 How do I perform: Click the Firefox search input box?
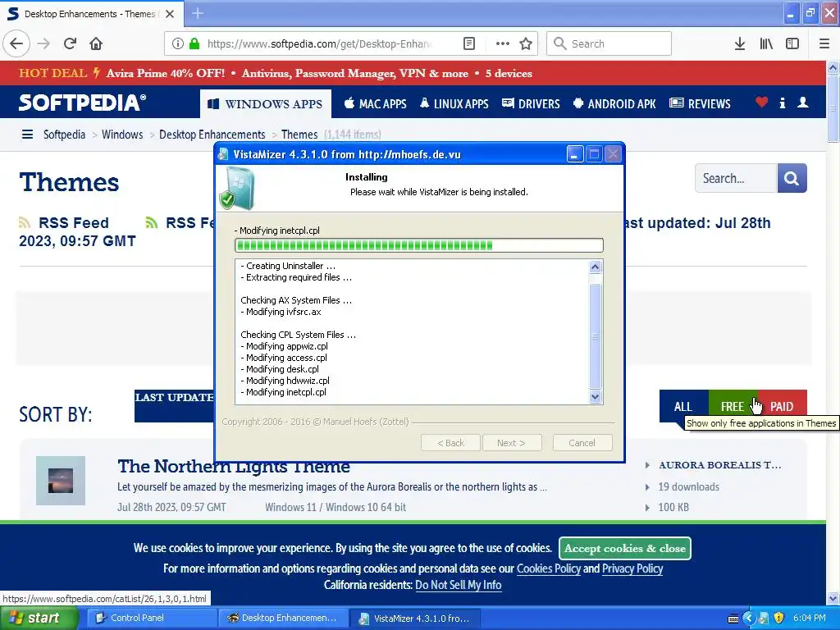click(609, 43)
